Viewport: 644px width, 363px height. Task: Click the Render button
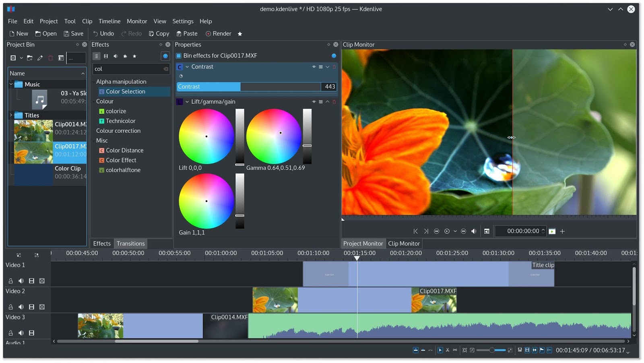coord(219,34)
